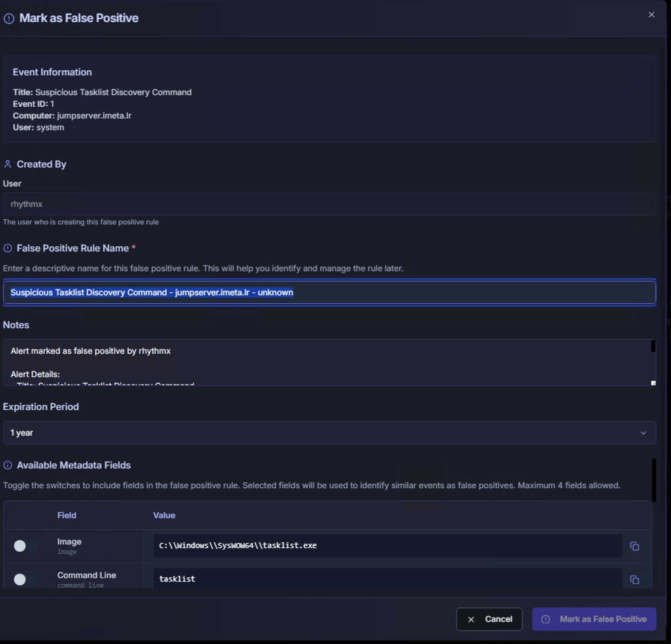This screenshot has width=671, height=644.
Task: Click info icon next to False Positive Rule Name
Action: pos(8,249)
